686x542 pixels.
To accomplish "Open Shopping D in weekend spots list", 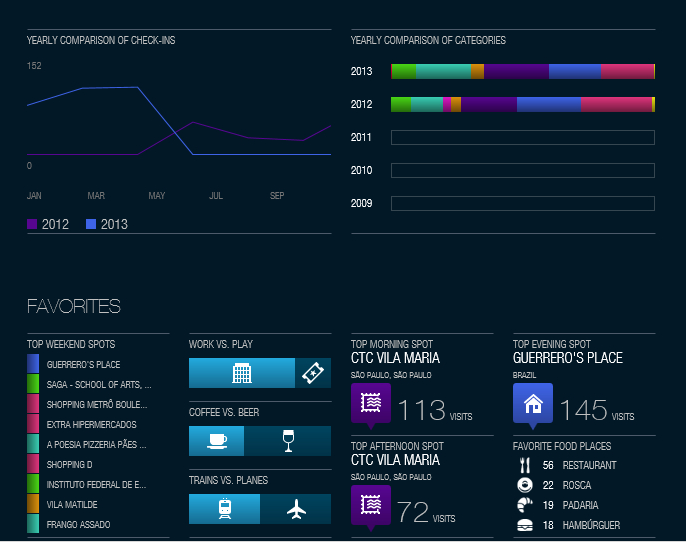I will coord(68,464).
